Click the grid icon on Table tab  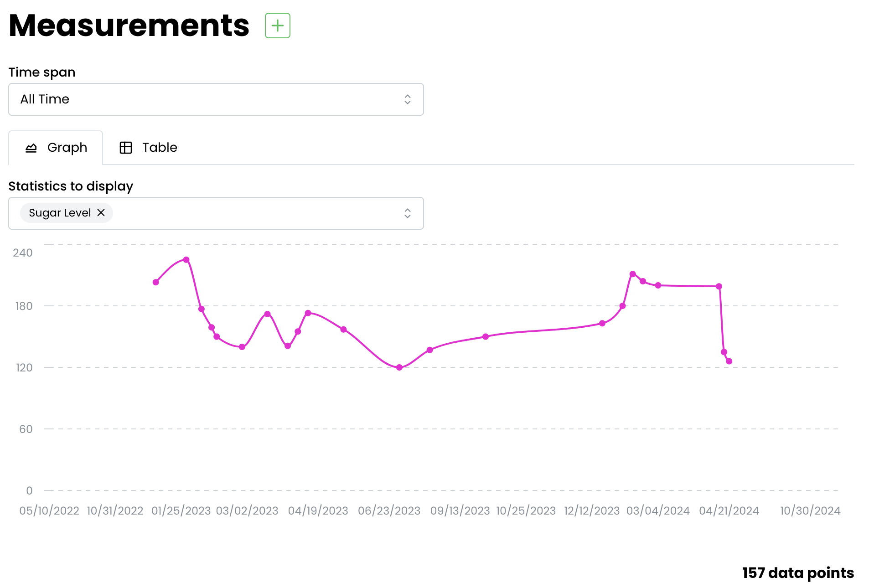126,148
